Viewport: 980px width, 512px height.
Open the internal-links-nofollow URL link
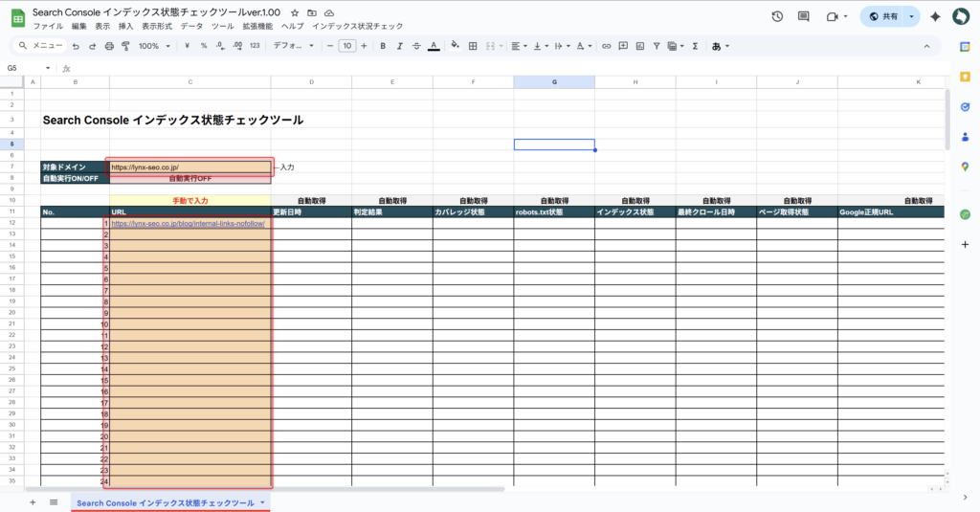click(x=188, y=223)
